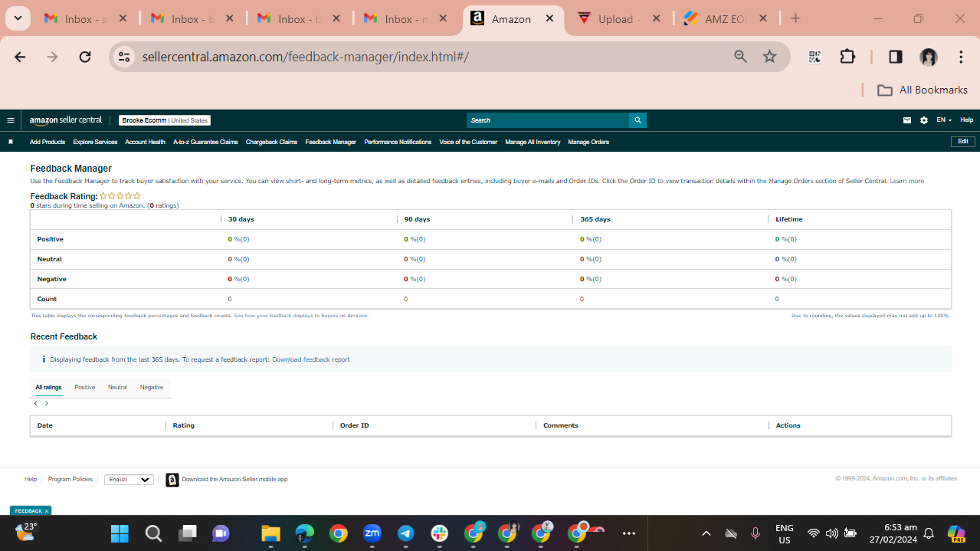Click the Learn more link
980x551 pixels.
906,182
